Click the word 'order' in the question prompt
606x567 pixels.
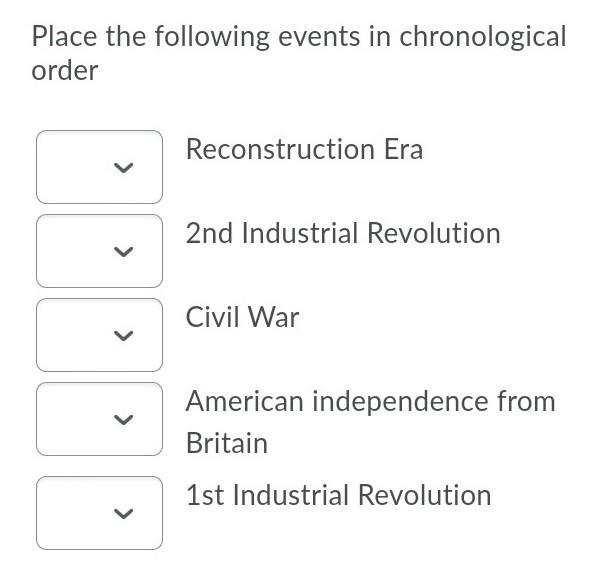point(65,72)
